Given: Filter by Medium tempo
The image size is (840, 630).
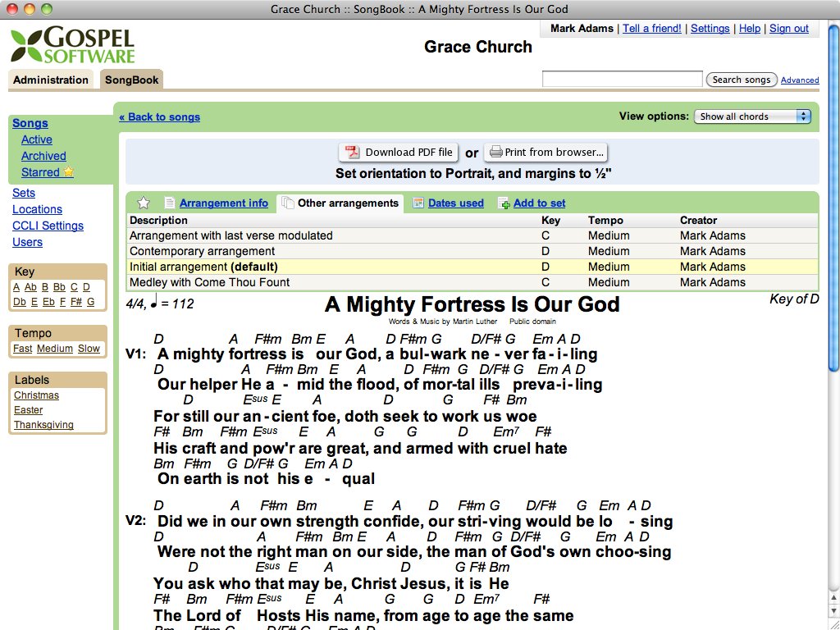Looking at the screenshot, I should 55,348.
